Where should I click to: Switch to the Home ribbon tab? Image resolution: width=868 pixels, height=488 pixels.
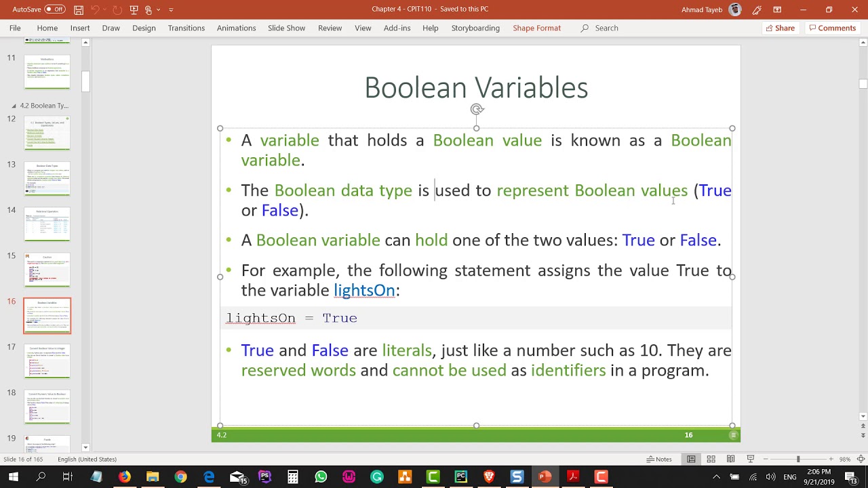click(x=47, y=28)
